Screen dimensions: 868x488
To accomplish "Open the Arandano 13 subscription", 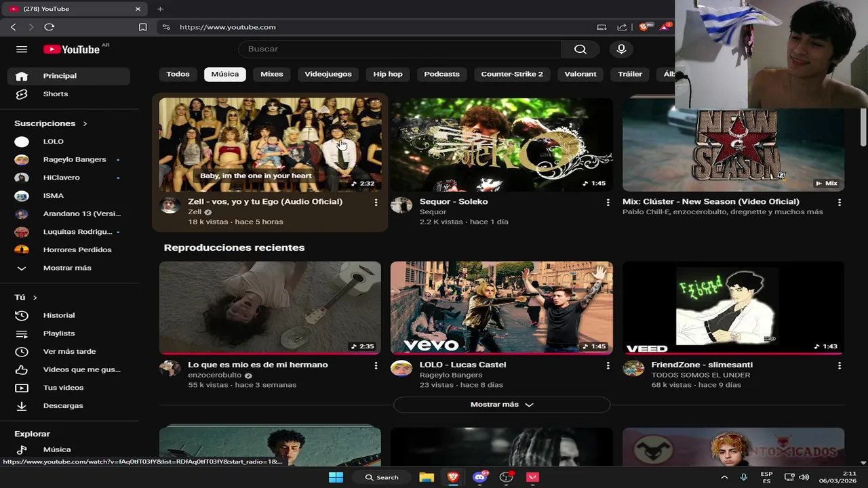I will click(68, 213).
